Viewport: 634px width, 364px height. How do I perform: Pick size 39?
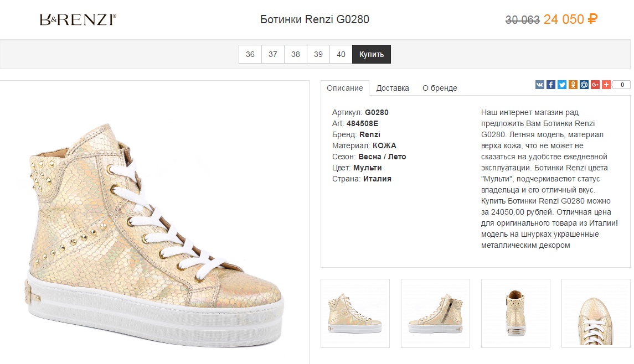click(318, 54)
